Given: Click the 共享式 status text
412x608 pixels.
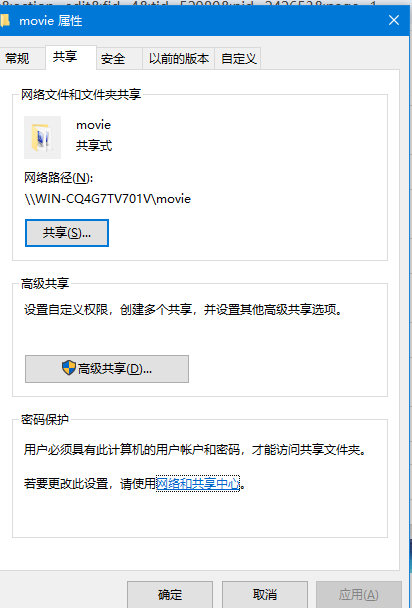Looking at the screenshot, I should tap(94, 146).
